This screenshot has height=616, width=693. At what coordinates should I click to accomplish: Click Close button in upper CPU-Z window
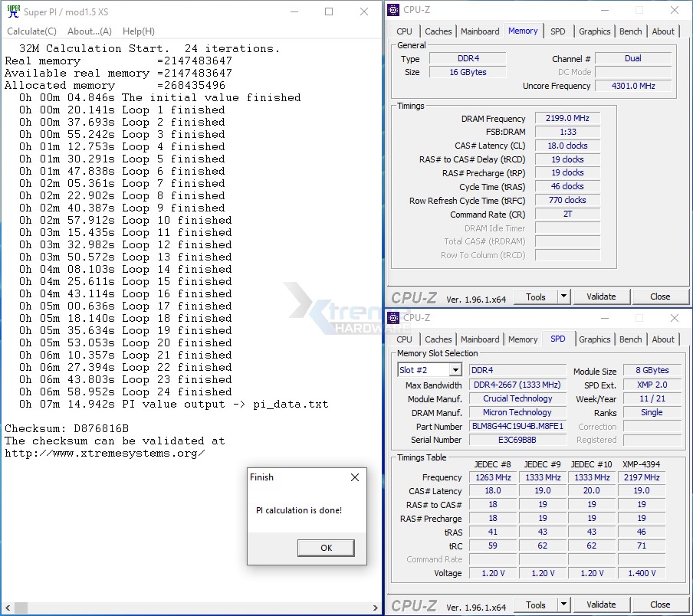click(659, 297)
